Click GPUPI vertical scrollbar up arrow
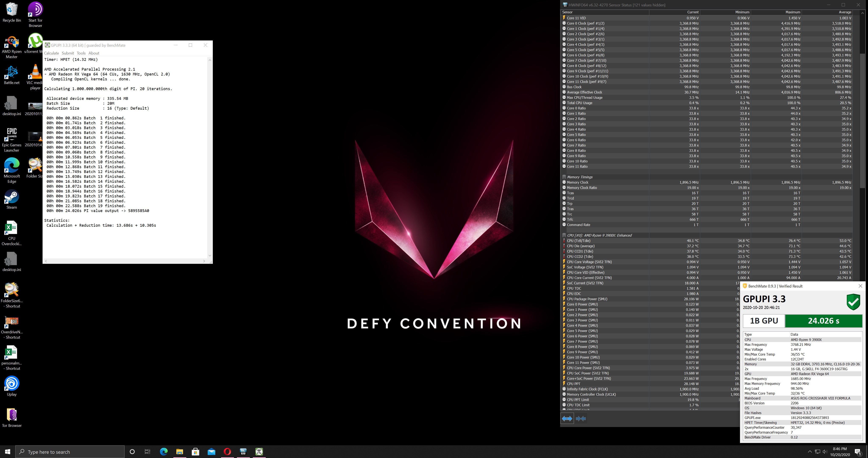 click(x=210, y=60)
